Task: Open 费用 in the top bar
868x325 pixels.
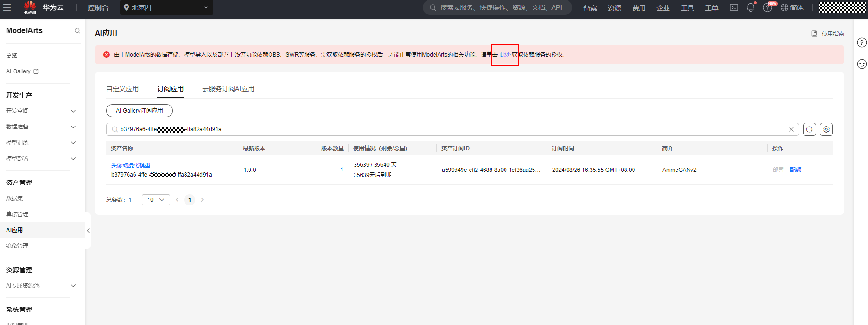Action: click(639, 8)
